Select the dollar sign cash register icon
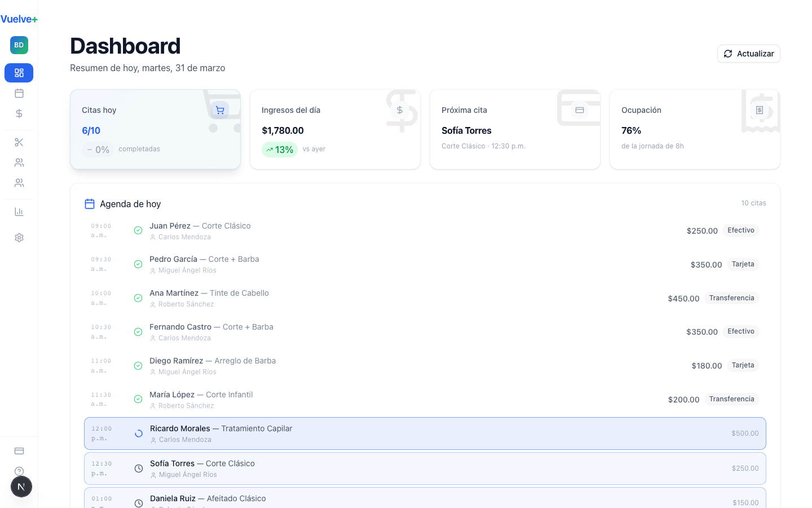The image size is (812, 508). point(19,113)
